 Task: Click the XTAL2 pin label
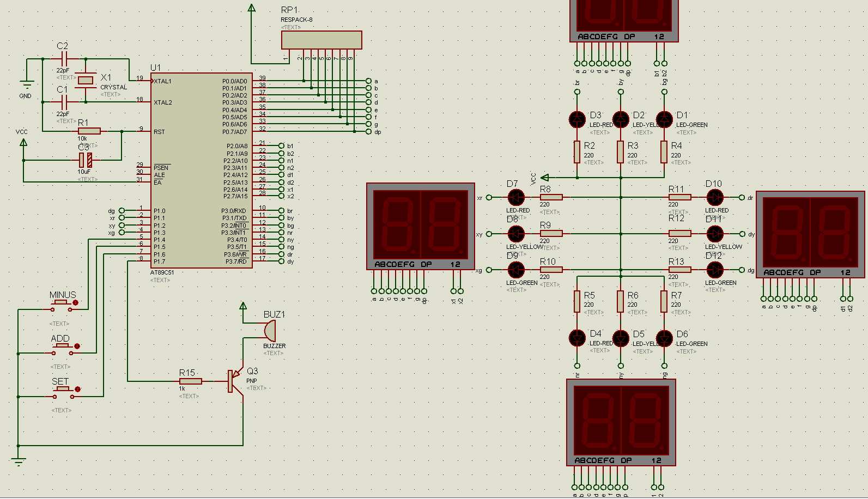point(163,102)
